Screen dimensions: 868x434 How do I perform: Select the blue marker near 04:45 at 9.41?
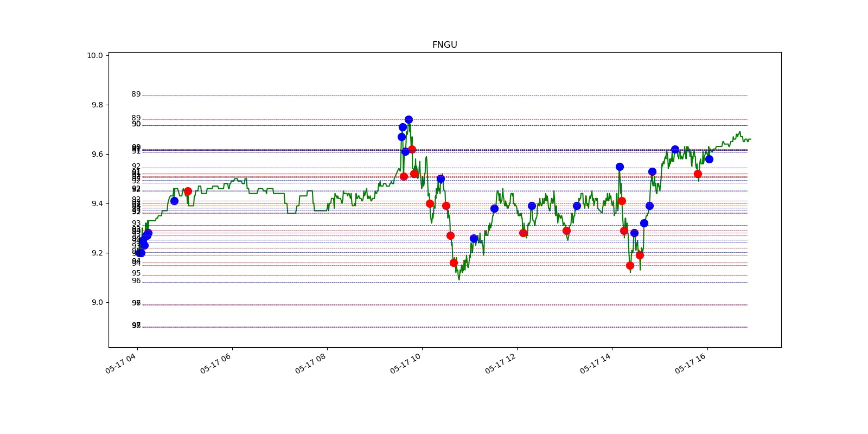coord(174,201)
